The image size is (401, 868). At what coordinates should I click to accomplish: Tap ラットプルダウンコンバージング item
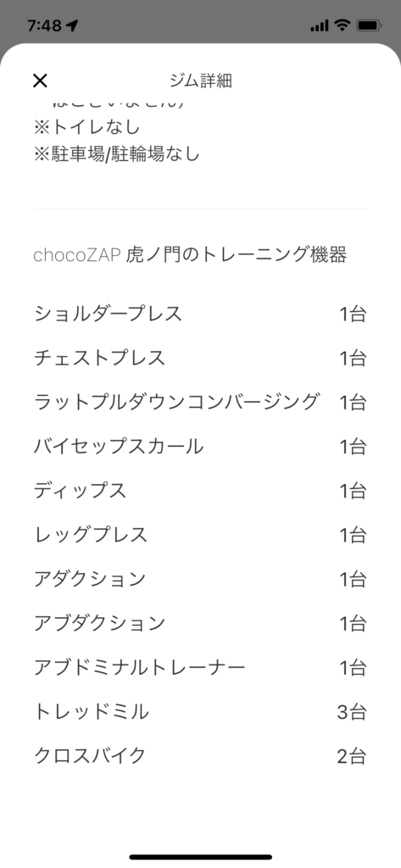(x=200, y=403)
